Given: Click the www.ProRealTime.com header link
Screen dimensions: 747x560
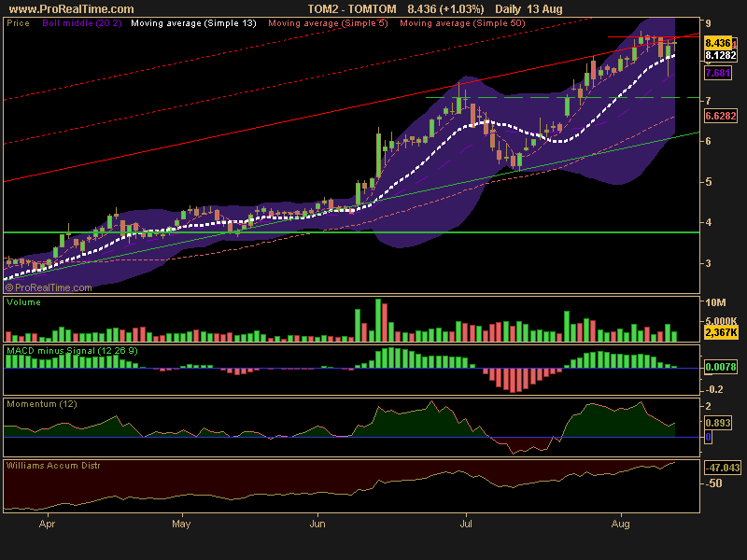Looking at the screenshot, I should 72,9.
